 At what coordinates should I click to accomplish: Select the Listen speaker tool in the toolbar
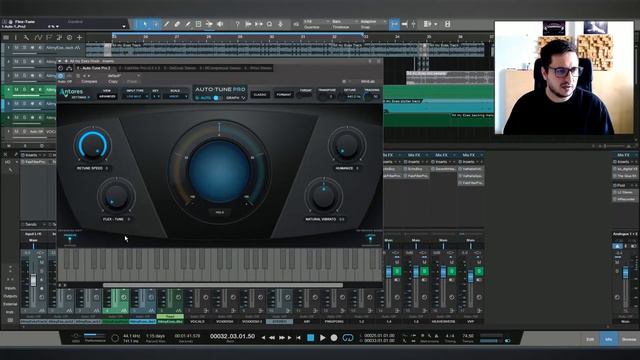pos(220,24)
